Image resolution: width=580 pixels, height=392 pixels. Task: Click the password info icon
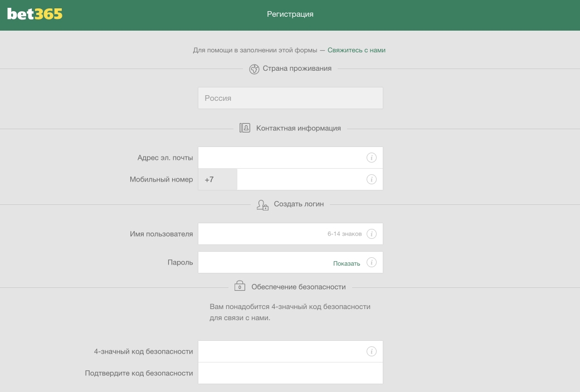pos(372,262)
